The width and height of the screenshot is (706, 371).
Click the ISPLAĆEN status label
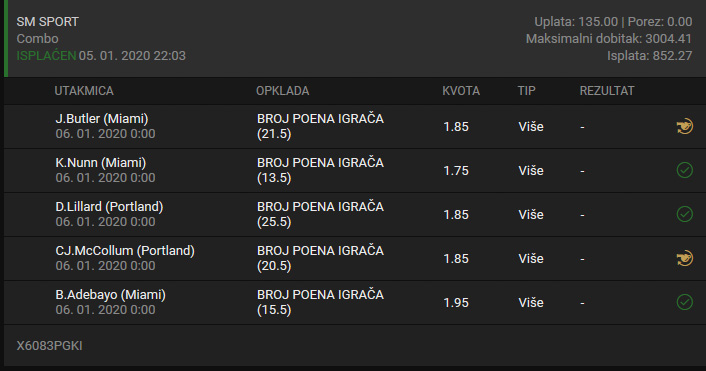[46, 56]
